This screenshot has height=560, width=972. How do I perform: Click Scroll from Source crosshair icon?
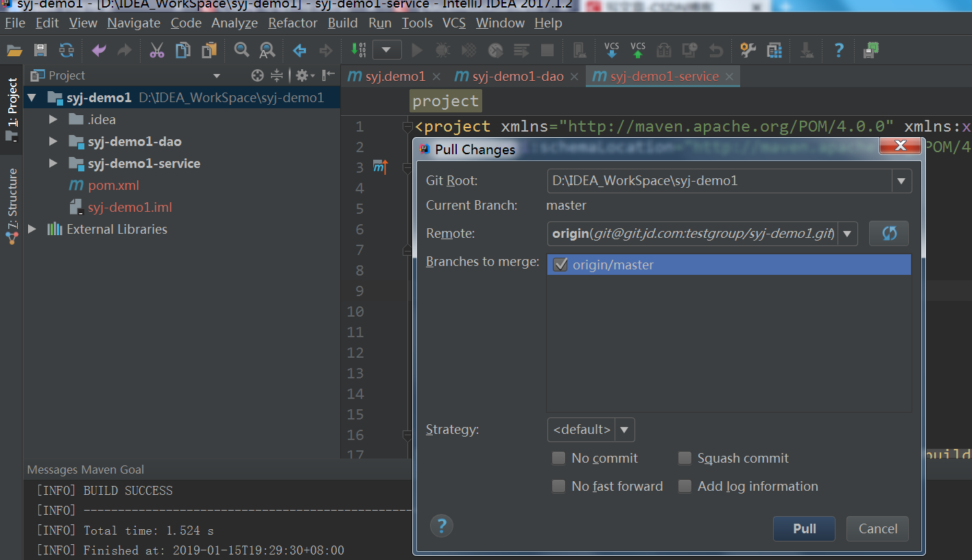tap(257, 75)
